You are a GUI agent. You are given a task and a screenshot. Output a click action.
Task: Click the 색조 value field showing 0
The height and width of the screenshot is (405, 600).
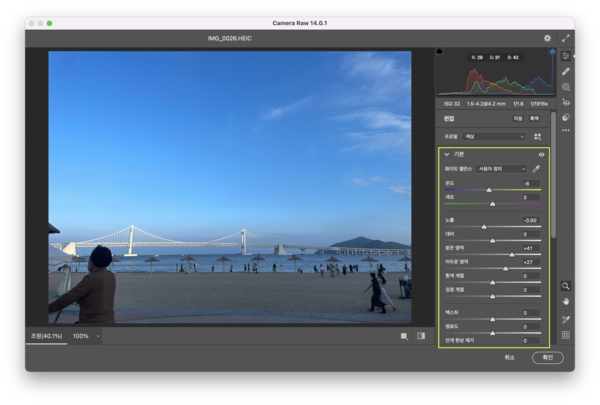pos(531,198)
